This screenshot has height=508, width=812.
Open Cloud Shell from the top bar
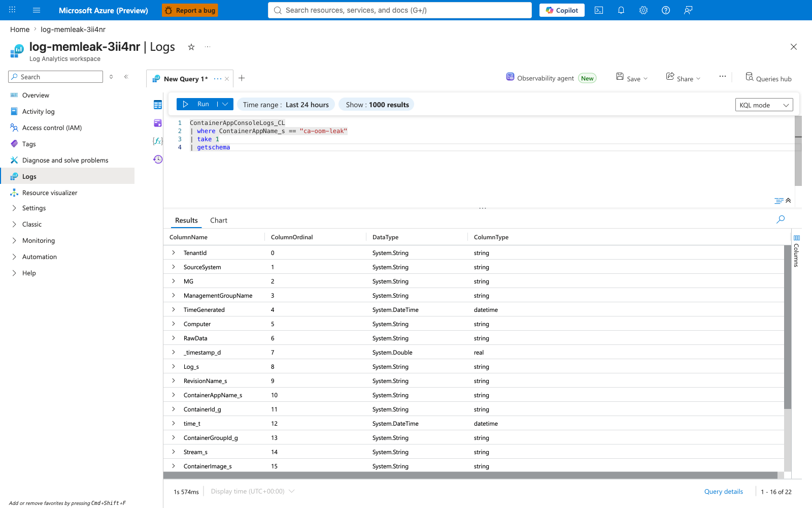[x=599, y=10]
